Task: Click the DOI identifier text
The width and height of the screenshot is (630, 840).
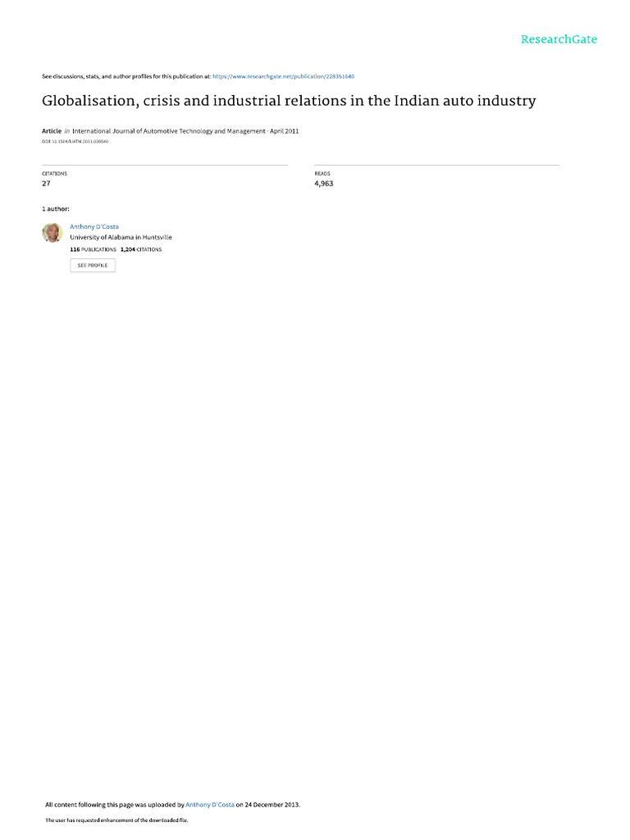Action: [x=75, y=141]
